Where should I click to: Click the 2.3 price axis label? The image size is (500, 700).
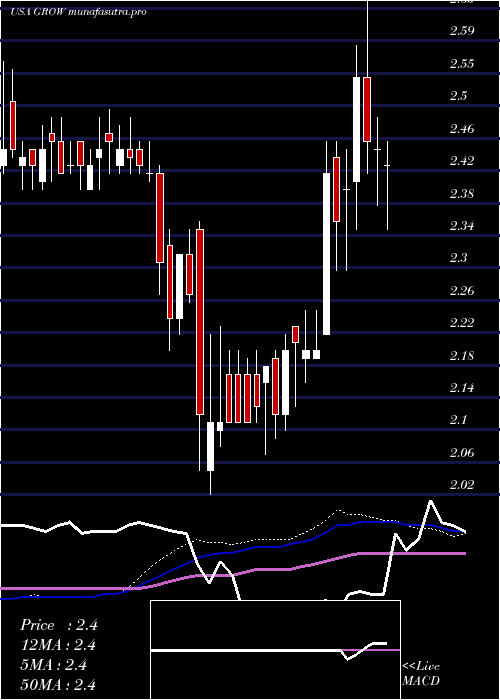tap(458, 258)
